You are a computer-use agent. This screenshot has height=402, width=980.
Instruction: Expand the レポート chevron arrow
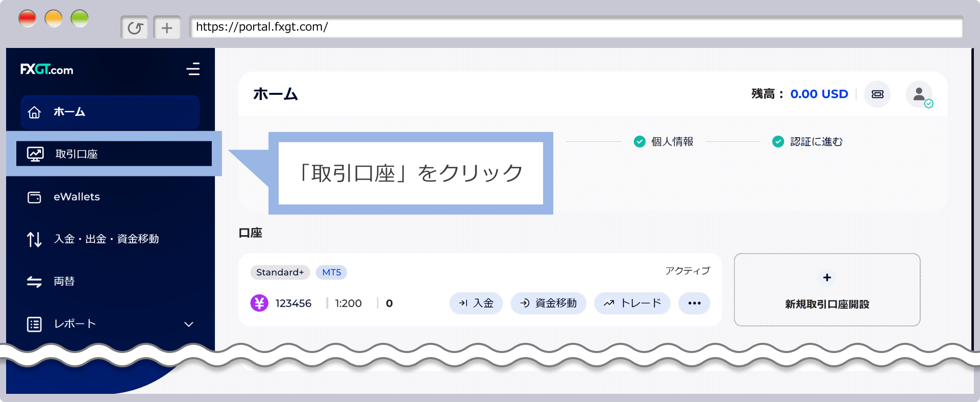click(x=189, y=324)
